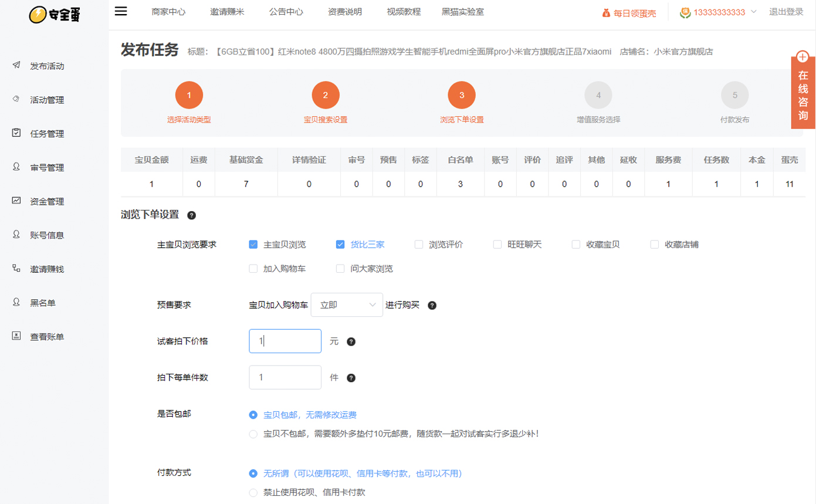Open 商家中心 in top navigation
The width and height of the screenshot is (816, 504).
168,12
